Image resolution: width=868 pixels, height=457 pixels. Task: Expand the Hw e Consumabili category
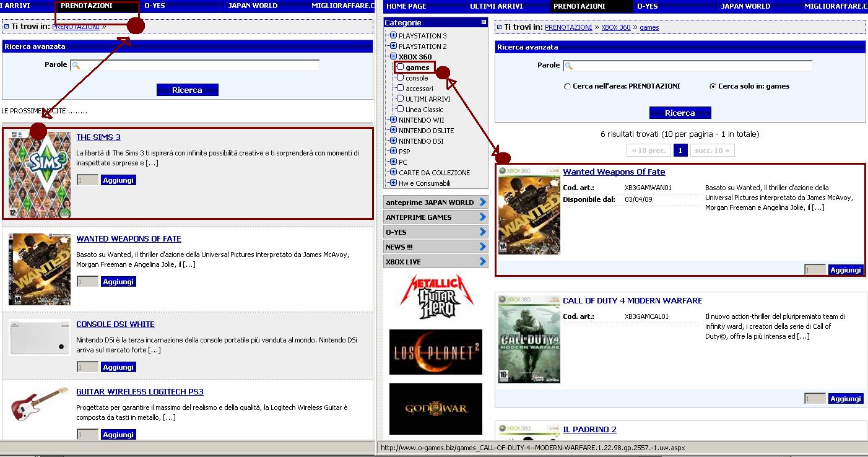coord(393,183)
